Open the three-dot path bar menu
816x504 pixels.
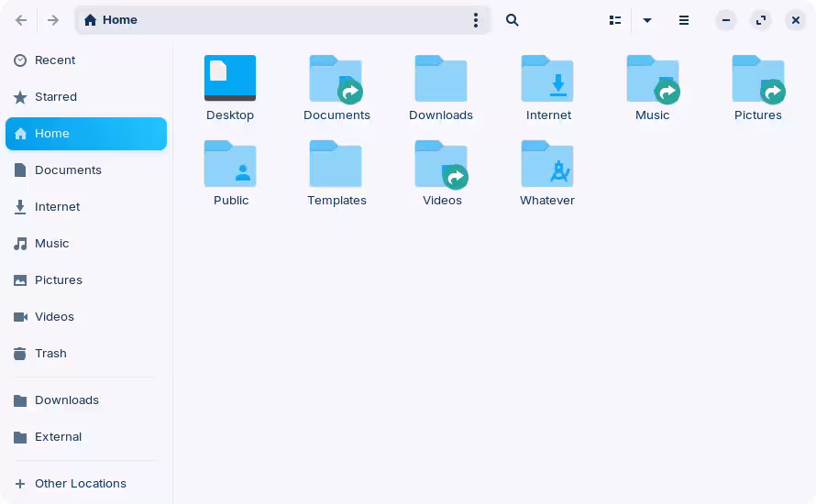point(475,20)
